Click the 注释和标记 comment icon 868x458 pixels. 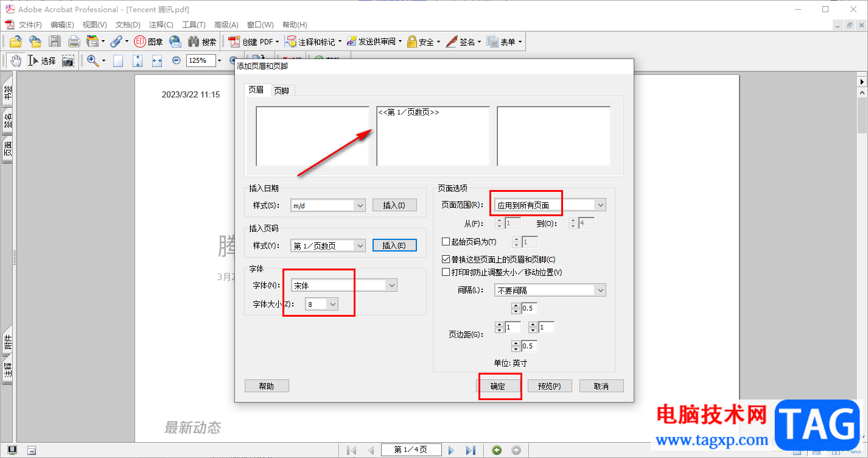[291, 41]
